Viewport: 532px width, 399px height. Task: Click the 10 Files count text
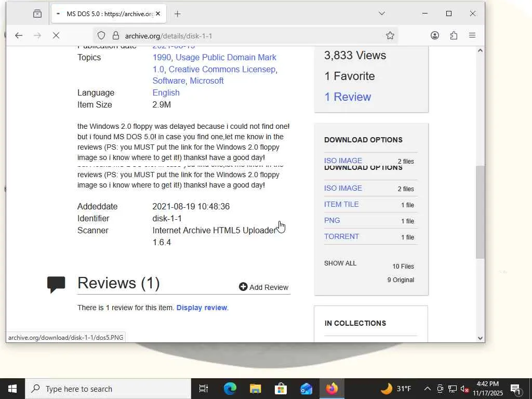(403, 267)
